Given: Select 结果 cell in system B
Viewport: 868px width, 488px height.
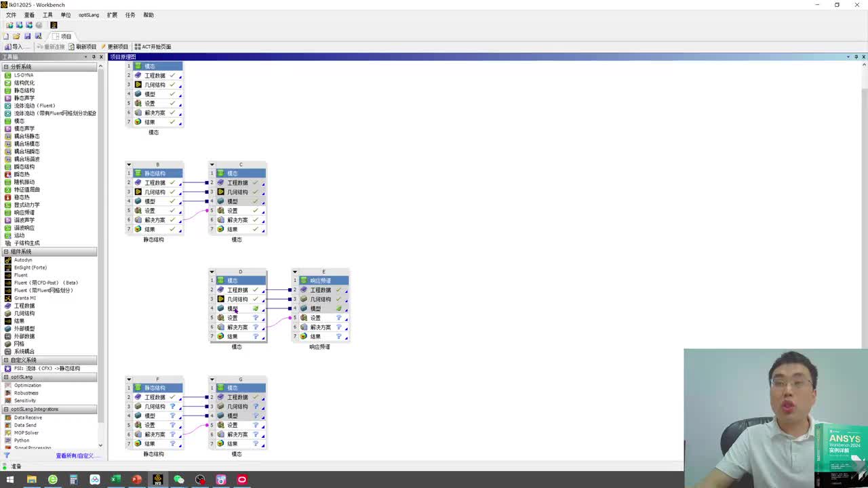Looking at the screenshot, I should tap(158, 229).
